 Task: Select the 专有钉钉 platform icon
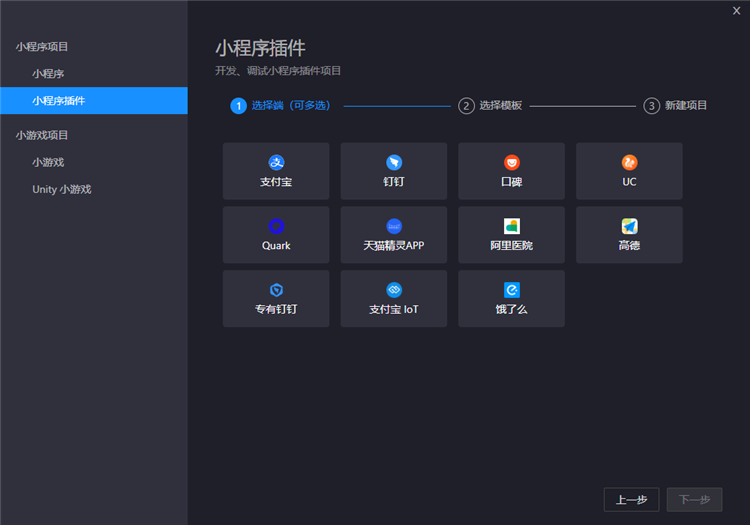pyautogui.click(x=276, y=291)
